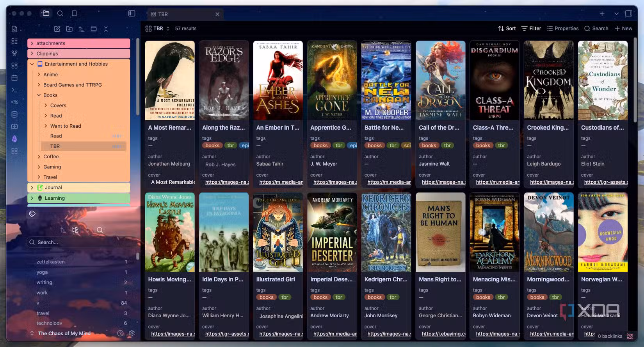Select the TBR file in tree

pos(84,146)
